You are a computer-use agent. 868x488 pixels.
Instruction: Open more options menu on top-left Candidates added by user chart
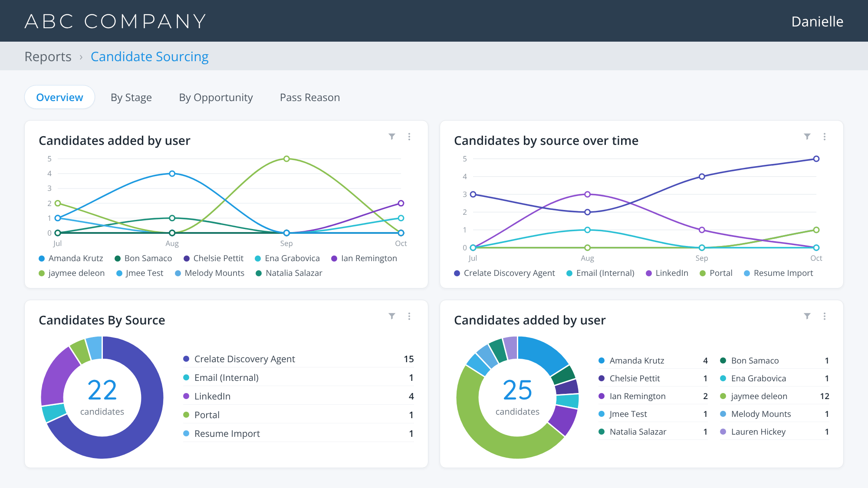tap(409, 137)
